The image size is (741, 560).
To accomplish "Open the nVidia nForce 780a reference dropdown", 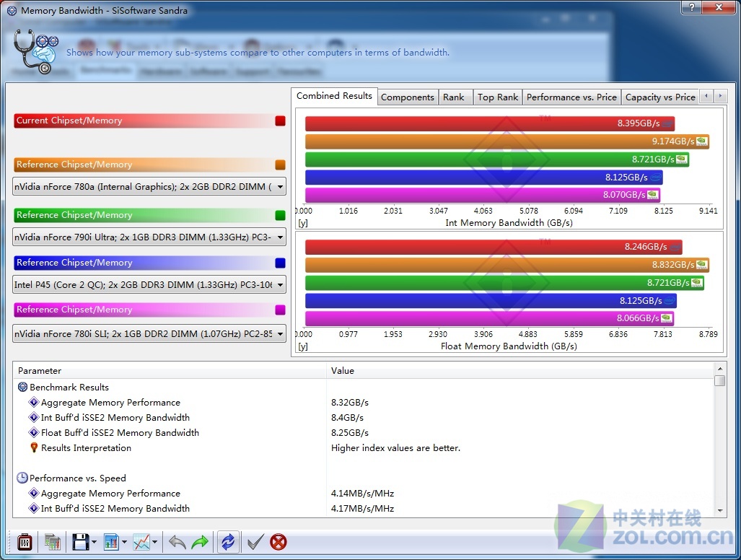I will 149,187.
